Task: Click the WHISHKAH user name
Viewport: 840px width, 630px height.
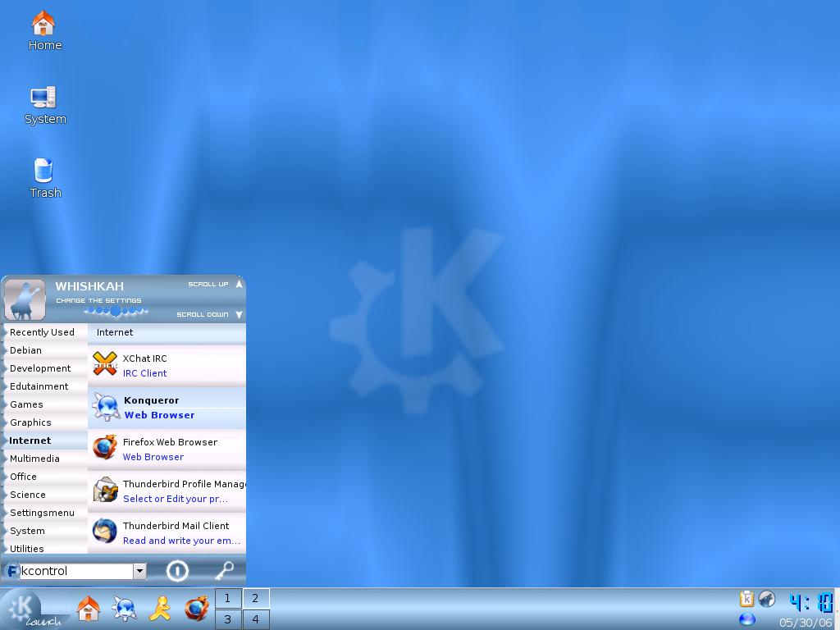Action: coord(89,286)
